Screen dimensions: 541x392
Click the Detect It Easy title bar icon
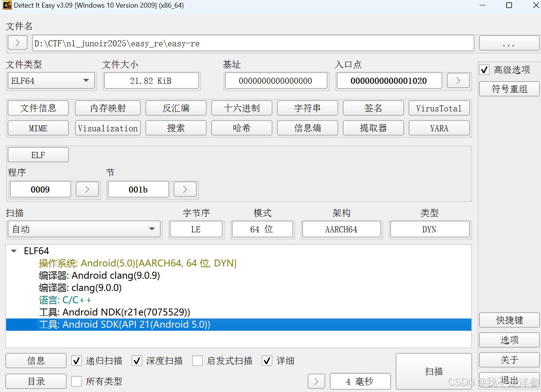pos(6,5)
